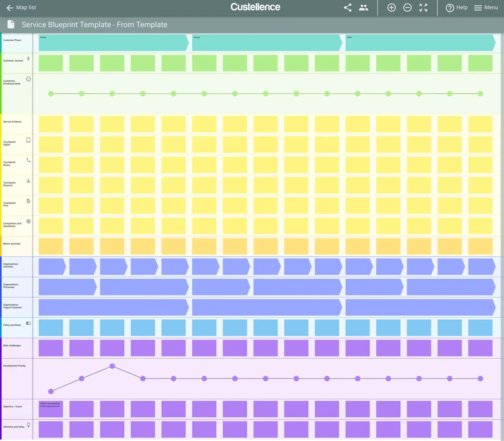This screenshot has height=441, width=504.
Task: Click the Service Blueprint Template title
Action: pos(94,25)
